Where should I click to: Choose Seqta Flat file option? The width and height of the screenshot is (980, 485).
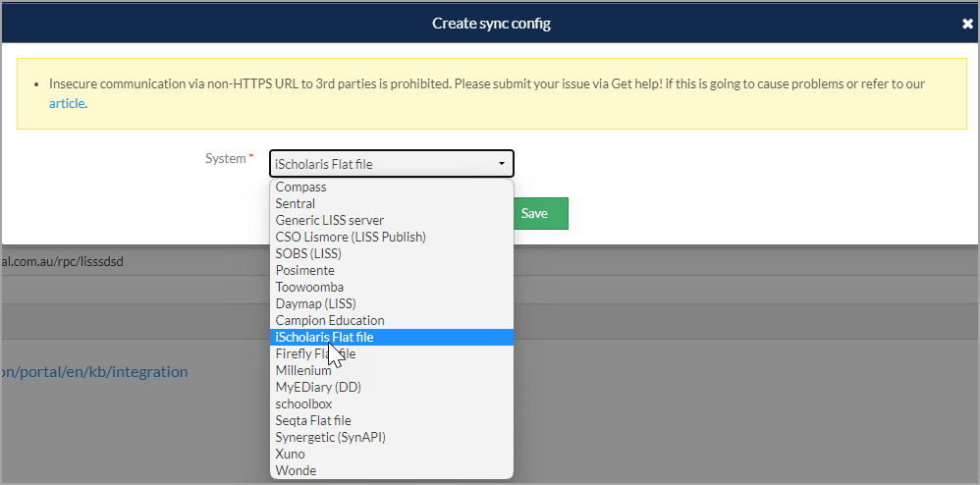click(x=392, y=420)
